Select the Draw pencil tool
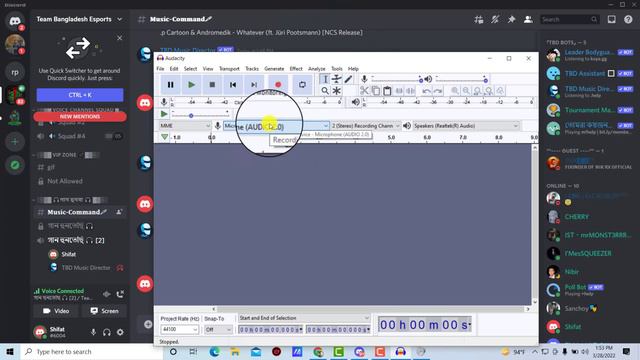The height and width of the screenshot is (360, 640). coord(348,79)
